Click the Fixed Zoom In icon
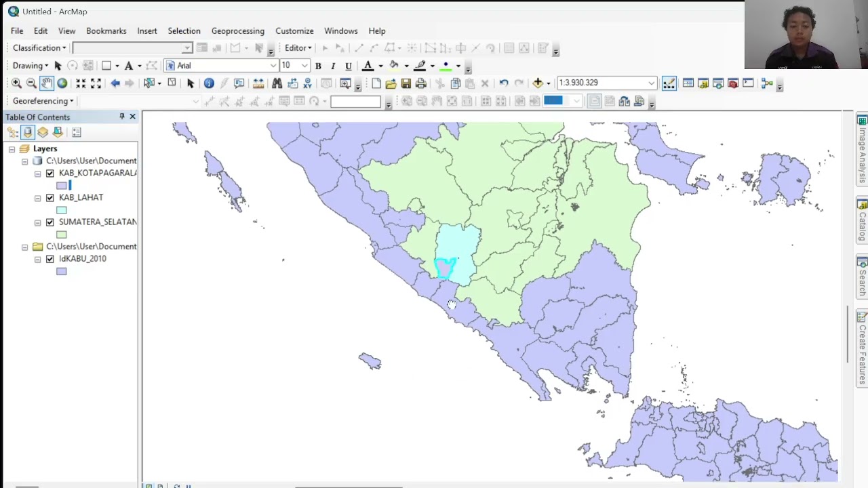868x488 pixels. (x=81, y=83)
